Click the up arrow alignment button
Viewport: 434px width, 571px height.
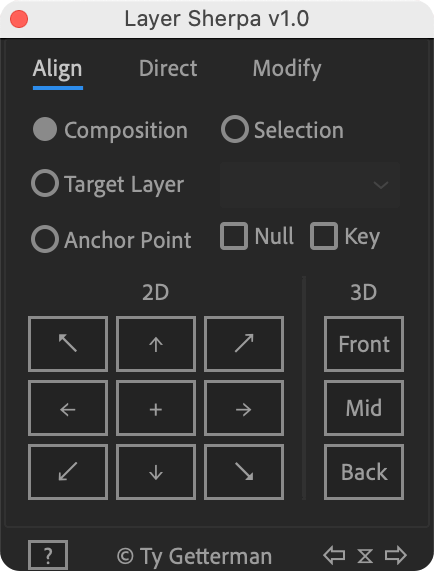point(156,344)
